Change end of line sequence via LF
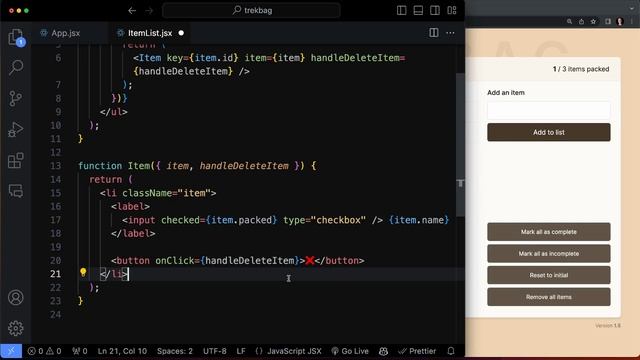The height and width of the screenshot is (360, 640). click(x=241, y=351)
